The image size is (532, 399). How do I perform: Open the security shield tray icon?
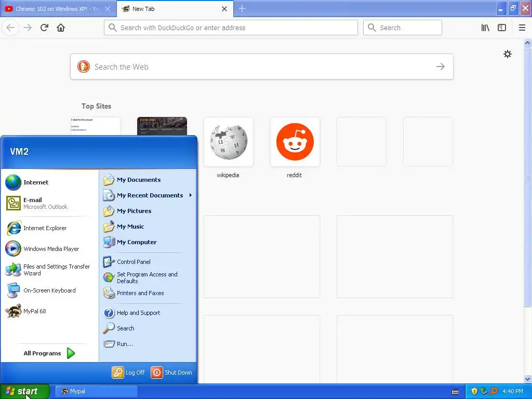coord(474,391)
